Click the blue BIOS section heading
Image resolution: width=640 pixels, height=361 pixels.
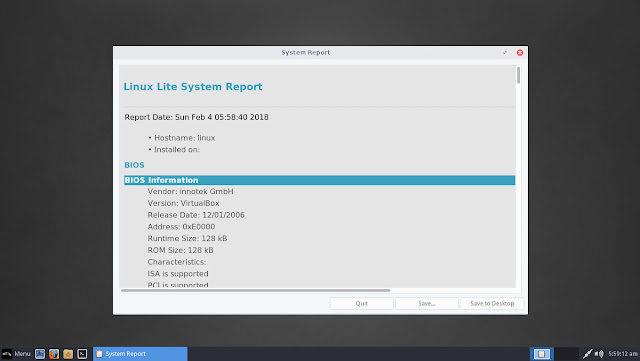pyautogui.click(x=134, y=165)
